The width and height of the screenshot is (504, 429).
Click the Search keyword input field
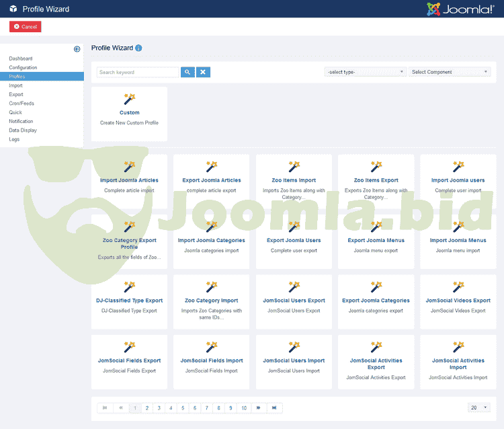point(138,72)
